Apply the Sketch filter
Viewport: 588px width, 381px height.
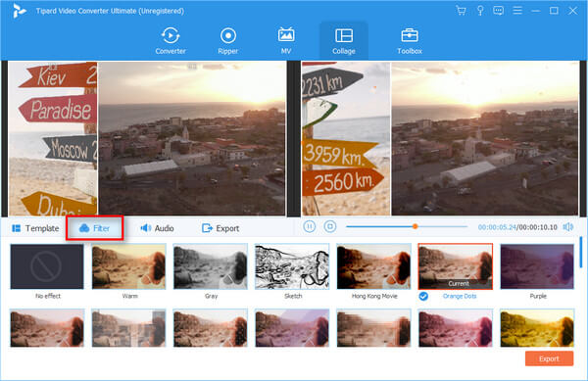click(292, 266)
